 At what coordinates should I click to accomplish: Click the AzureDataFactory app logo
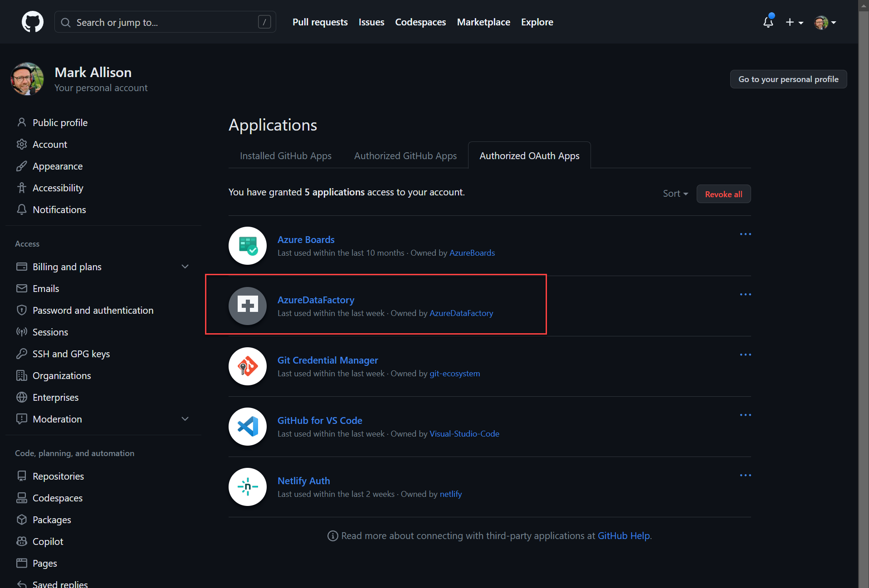(x=248, y=306)
